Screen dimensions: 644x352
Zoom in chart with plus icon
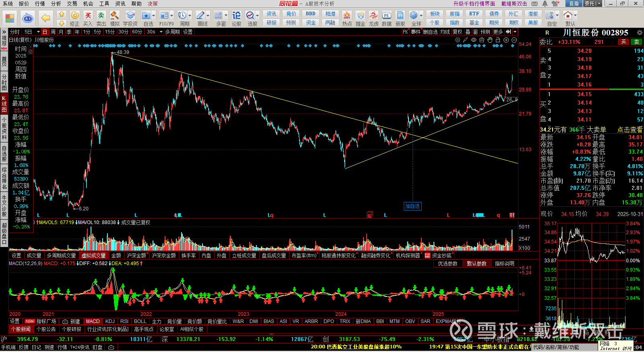coord(506,40)
